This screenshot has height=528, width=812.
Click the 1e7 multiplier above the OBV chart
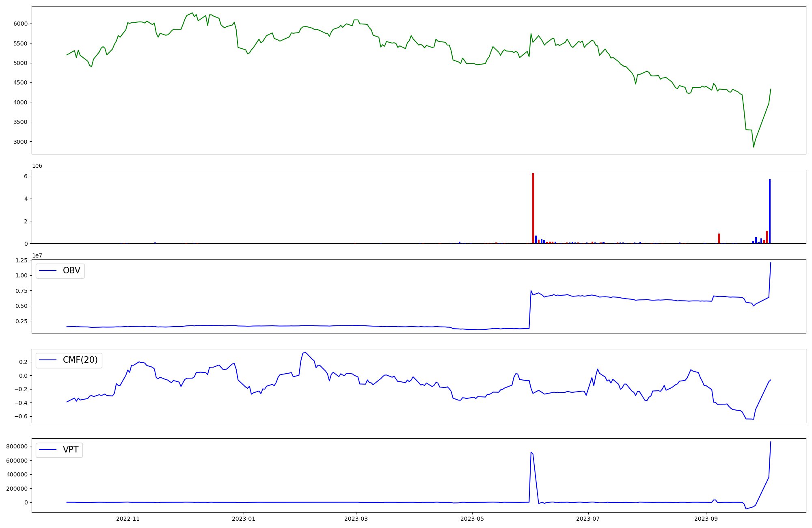pos(37,255)
